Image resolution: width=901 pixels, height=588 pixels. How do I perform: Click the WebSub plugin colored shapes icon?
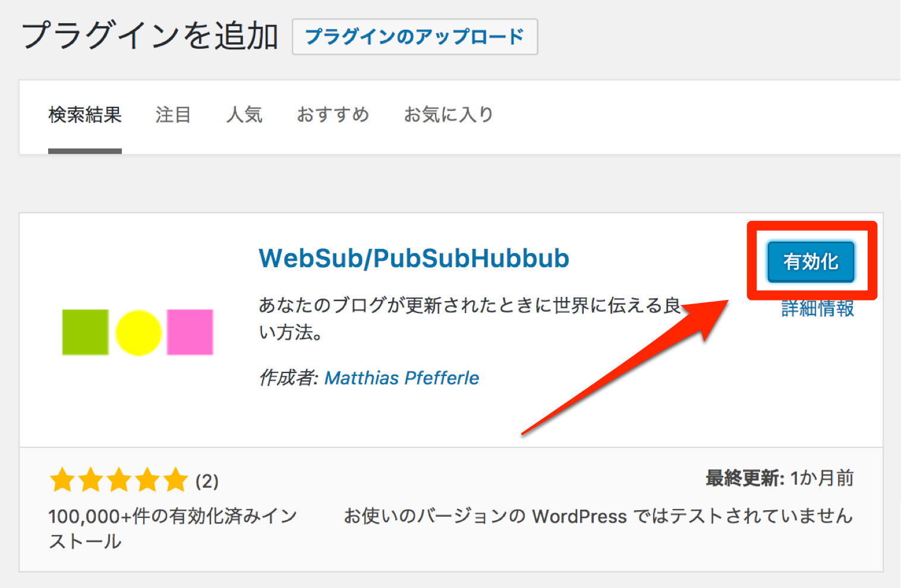(x=137, y=331)
